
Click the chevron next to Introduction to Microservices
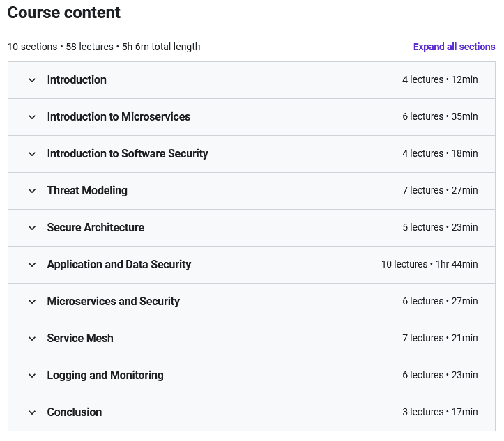click(32, 117)
